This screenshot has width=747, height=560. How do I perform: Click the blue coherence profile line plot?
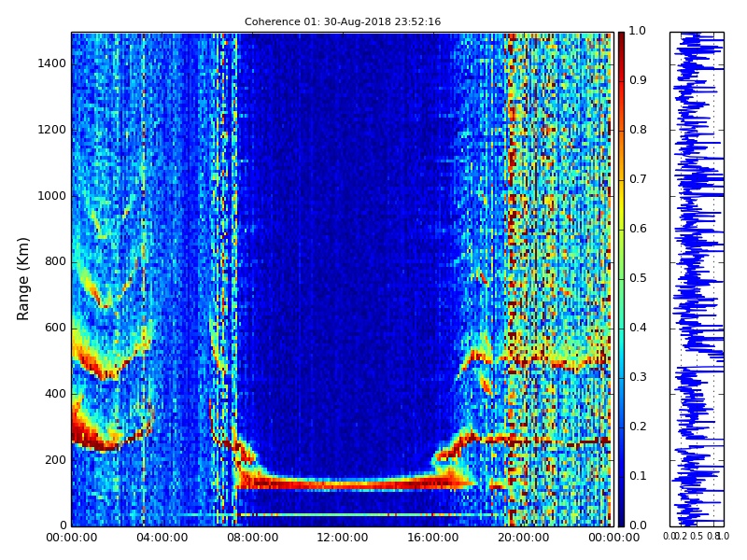(697, 279)
